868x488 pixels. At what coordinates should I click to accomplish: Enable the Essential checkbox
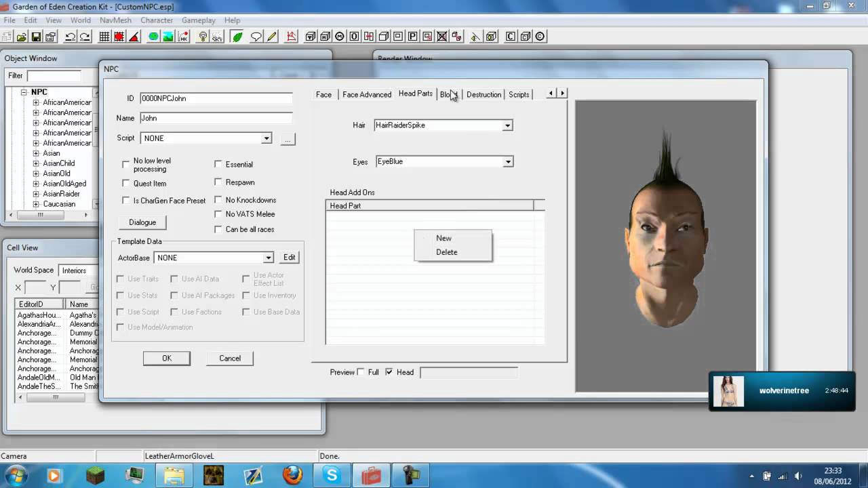coord(218,164)
